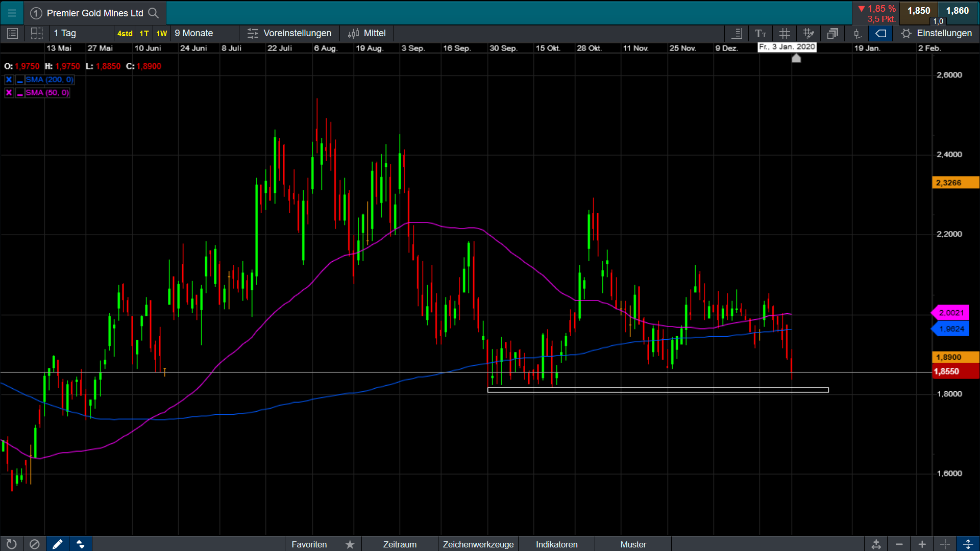Click the favorites star icon
This screenshot has height=551, width=980.
coord(350,544)
